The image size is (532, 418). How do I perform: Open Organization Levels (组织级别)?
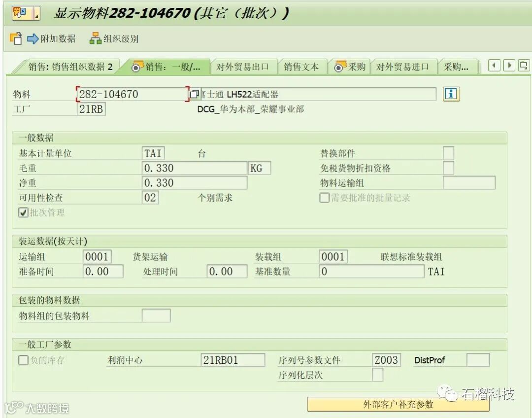[114, 39]
